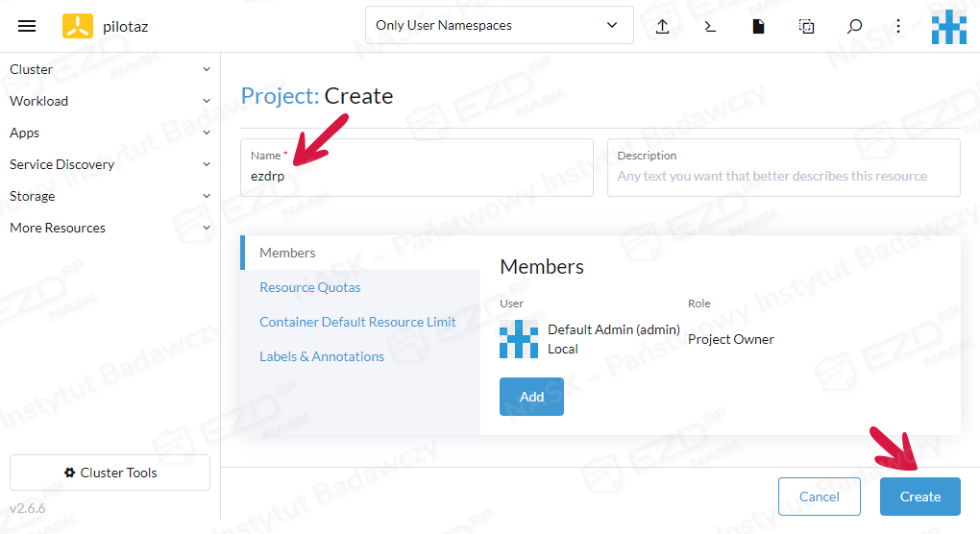Viewport: 980px width, 534px height.
Task: Switch to the Resource Quotas tab
Action: 310,287
